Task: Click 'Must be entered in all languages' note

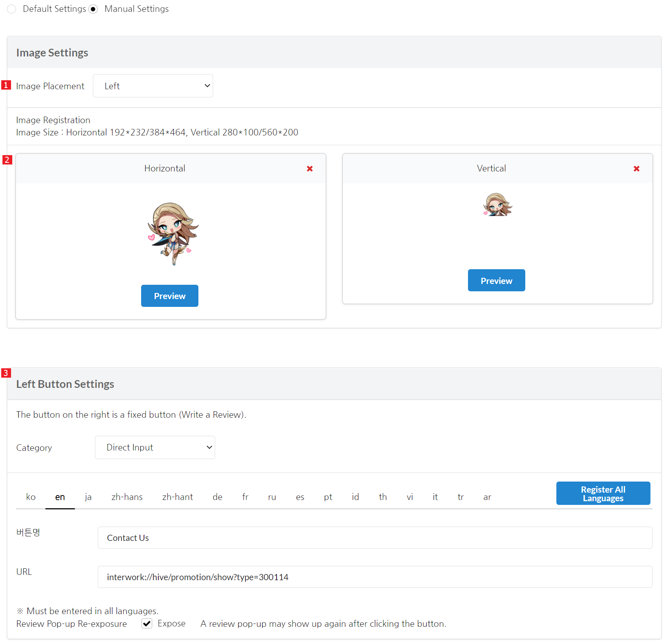Action: tap(87, 611)
